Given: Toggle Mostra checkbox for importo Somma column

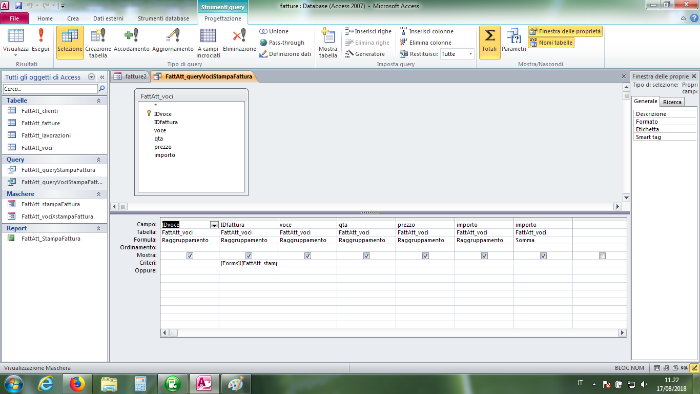Looking at the screenshot, I should (x=543, y=256).
